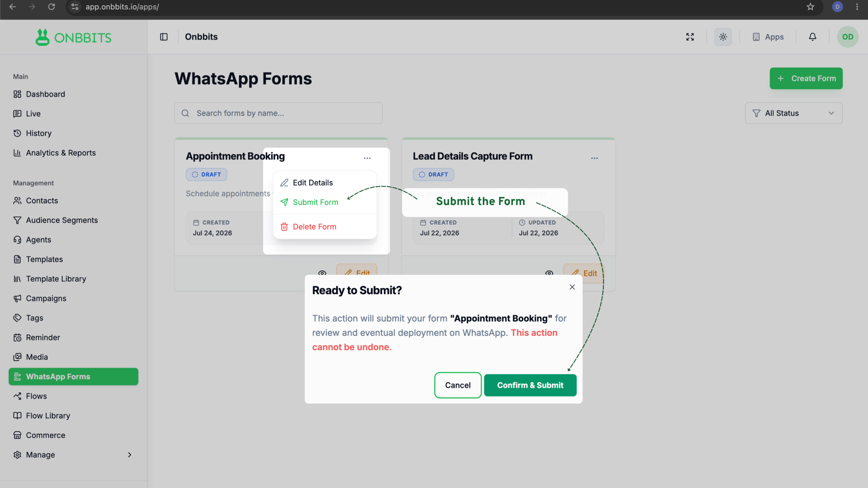Open the All Status filter dropdown
868x488 pixels.
tap(793, 113)
